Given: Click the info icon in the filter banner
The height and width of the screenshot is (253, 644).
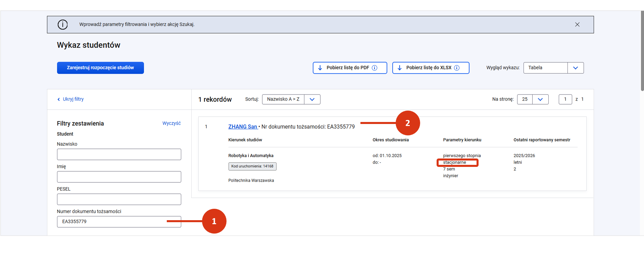Looking at the screenshot, I should coord(62,24).
